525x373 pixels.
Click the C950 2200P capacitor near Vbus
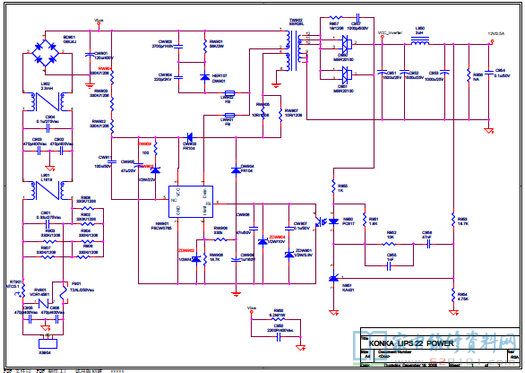tap(279, 338)
